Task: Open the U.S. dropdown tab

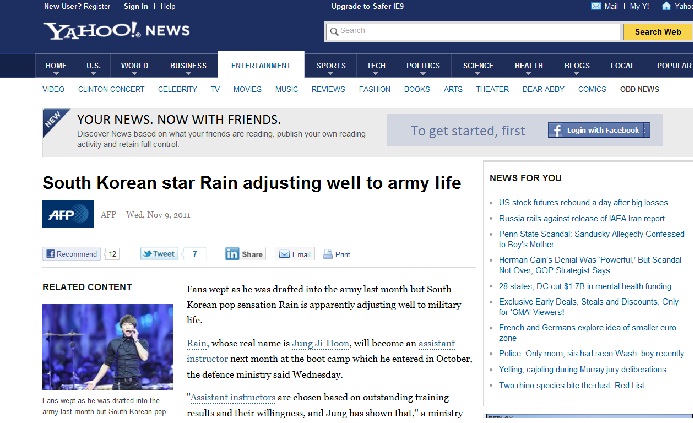Action: tap(93, 65)
